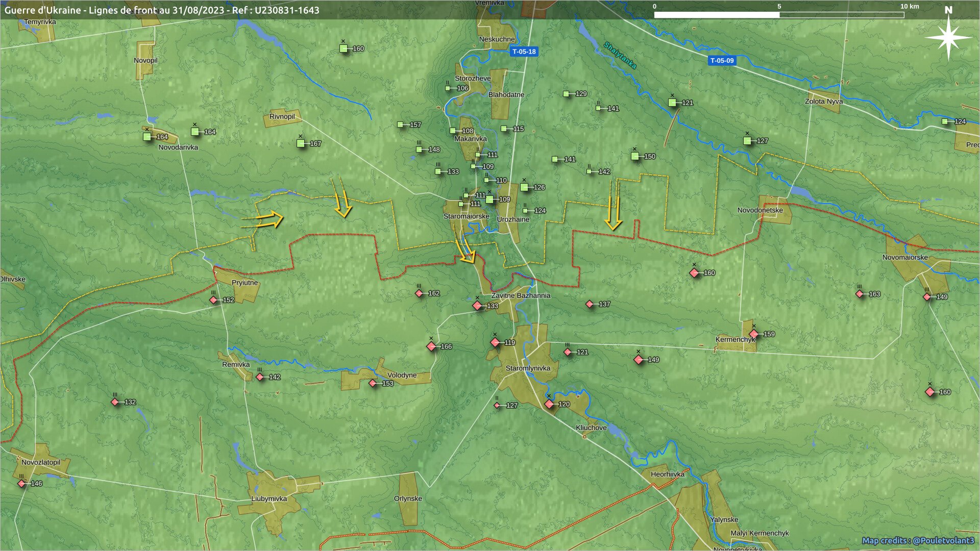Click the Zavitne Bazhannia town label
980x551 pixels.
[x=521, y=295]
